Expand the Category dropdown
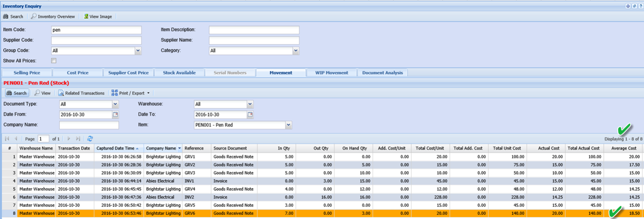The image size is (644, 219). pyautogui.click(x=295, y=51)
